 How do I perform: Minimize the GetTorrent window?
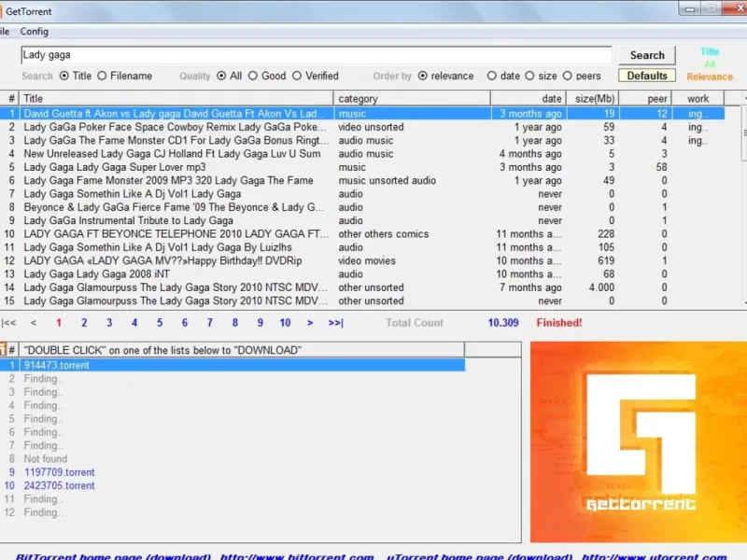[690, 8]
